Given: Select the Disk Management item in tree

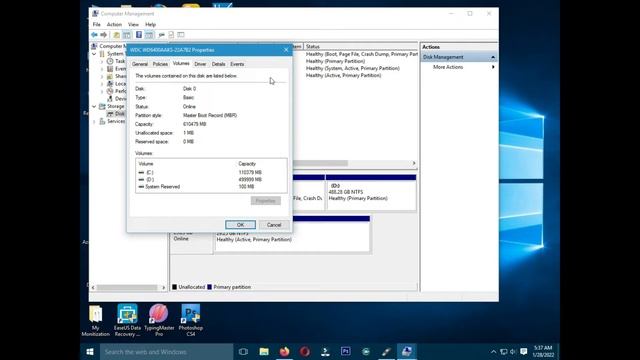Looking at the screenshot, I should point(116,114).
